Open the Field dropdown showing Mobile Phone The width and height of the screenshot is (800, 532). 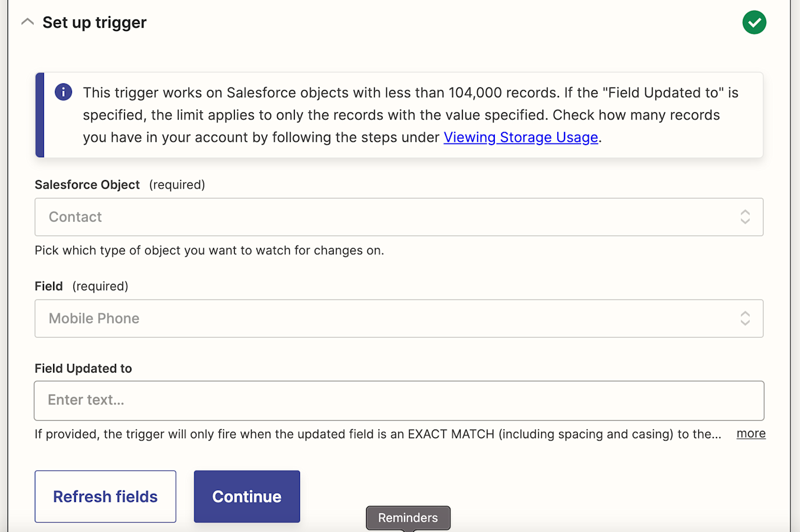tap(399, 318)
